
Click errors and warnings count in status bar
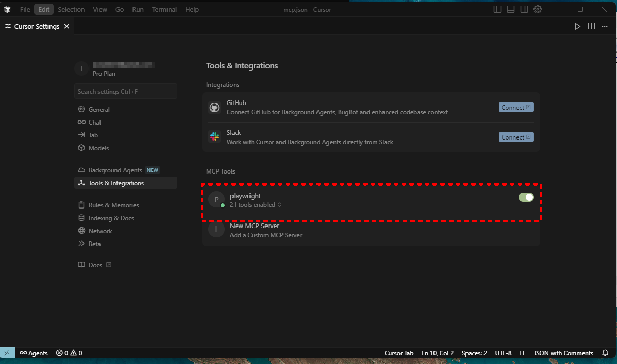pyautogui.click(x=69, y=353)
